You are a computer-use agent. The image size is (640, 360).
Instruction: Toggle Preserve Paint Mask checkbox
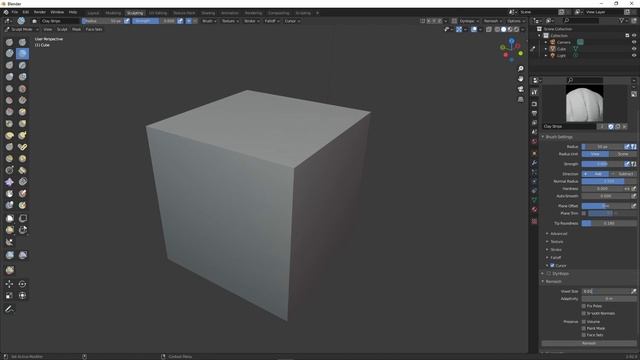point(584,328)
